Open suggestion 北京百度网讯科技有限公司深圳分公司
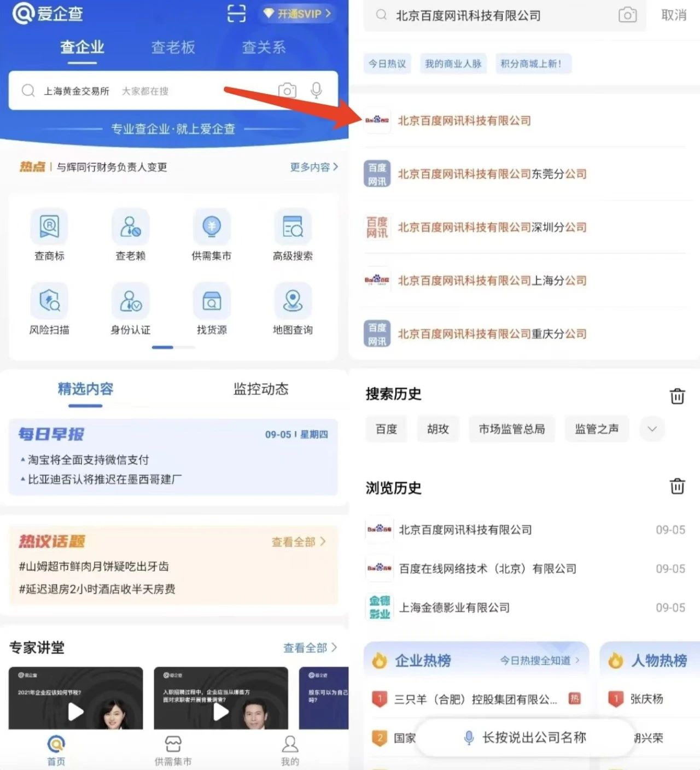The width and height of the screenshot is (700, 770). point(524,227)
